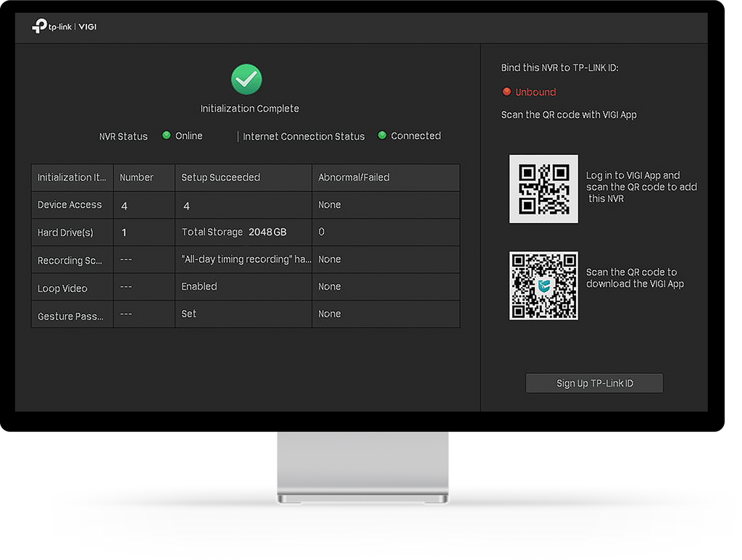Click the "All-day timing recording" cell

pyautogui.click(x=243, y=259)
